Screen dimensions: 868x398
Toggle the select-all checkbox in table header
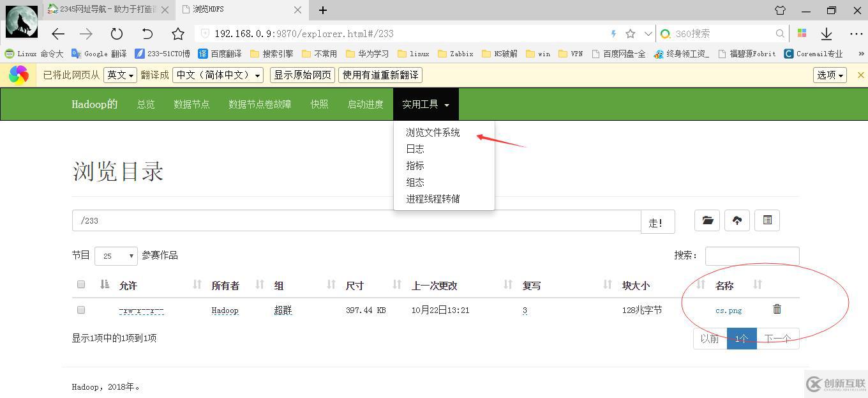[x=80, y=284]
